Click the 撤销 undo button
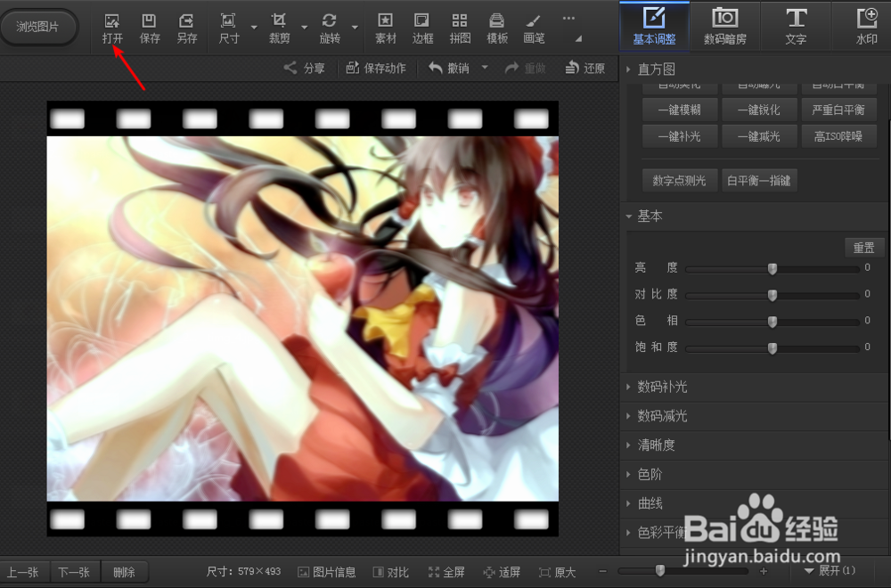 (x=449, y=69)
